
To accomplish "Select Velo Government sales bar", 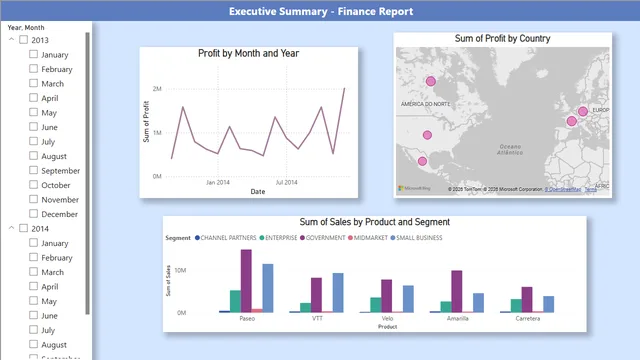I will coord(387,296).
